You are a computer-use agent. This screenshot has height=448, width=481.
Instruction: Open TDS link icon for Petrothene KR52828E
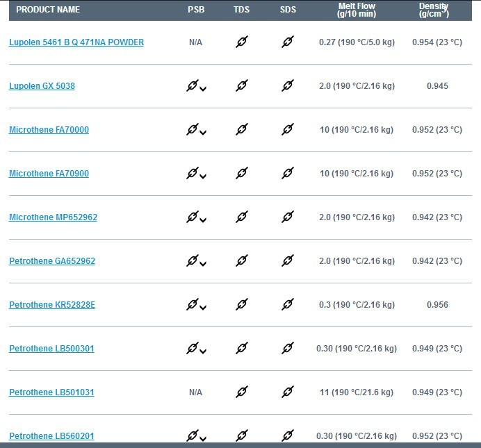click(242, 305)
